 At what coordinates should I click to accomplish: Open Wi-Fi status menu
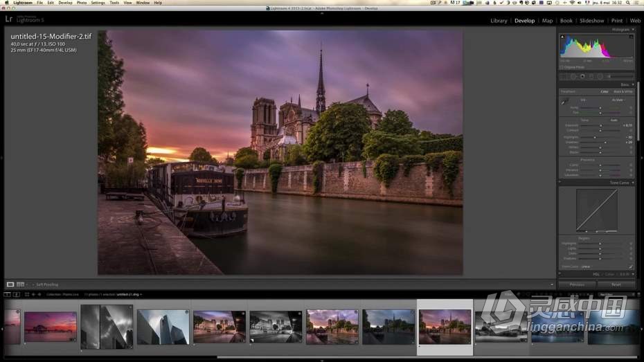coord(572,3)
